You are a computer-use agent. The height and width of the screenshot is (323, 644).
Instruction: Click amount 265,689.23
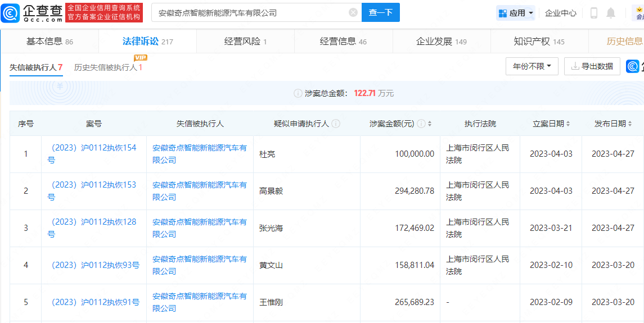(x=415, y=302)
